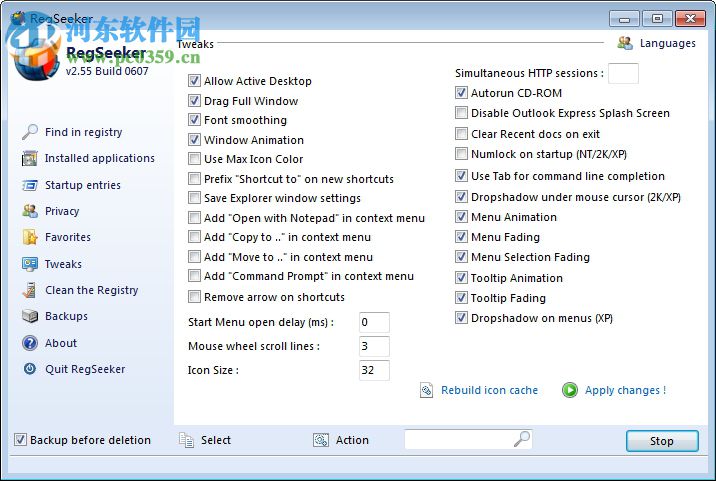Enable Remove arrow on shortcuts
Screen dimensions: 716x481
(195, 297)
